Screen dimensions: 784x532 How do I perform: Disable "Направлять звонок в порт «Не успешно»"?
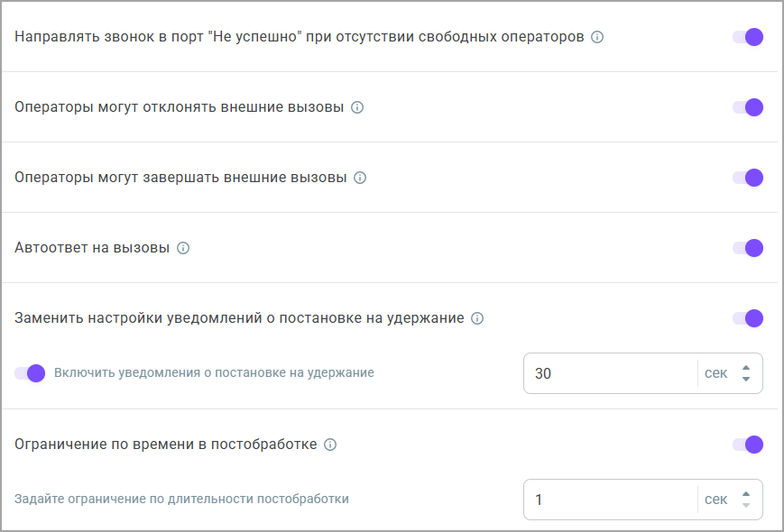[x=746, y=37]
